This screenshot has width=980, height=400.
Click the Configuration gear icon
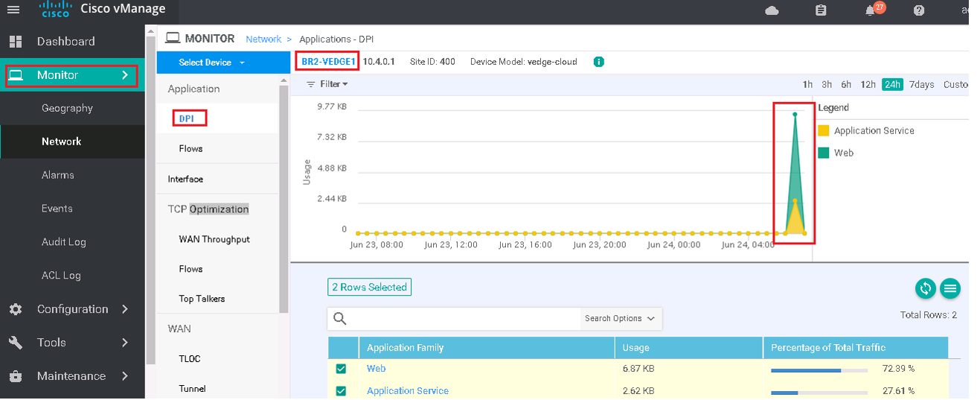coord(16,309)
